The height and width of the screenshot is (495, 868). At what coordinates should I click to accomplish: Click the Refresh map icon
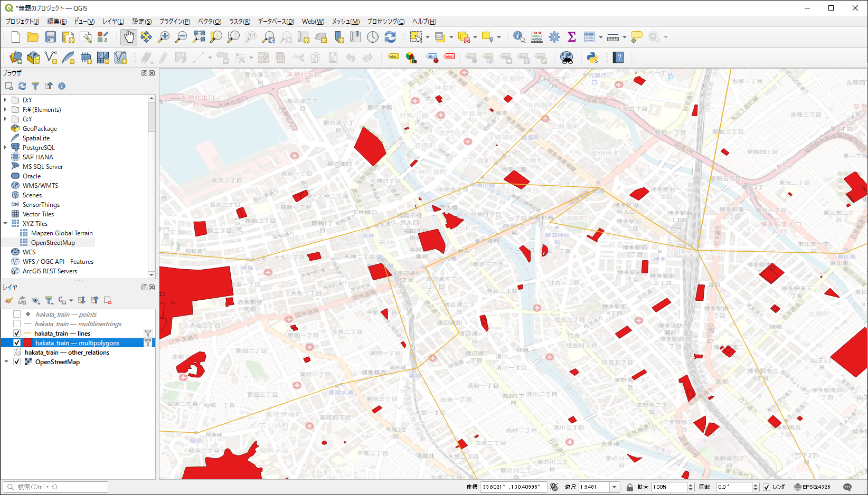coord(390,37)
